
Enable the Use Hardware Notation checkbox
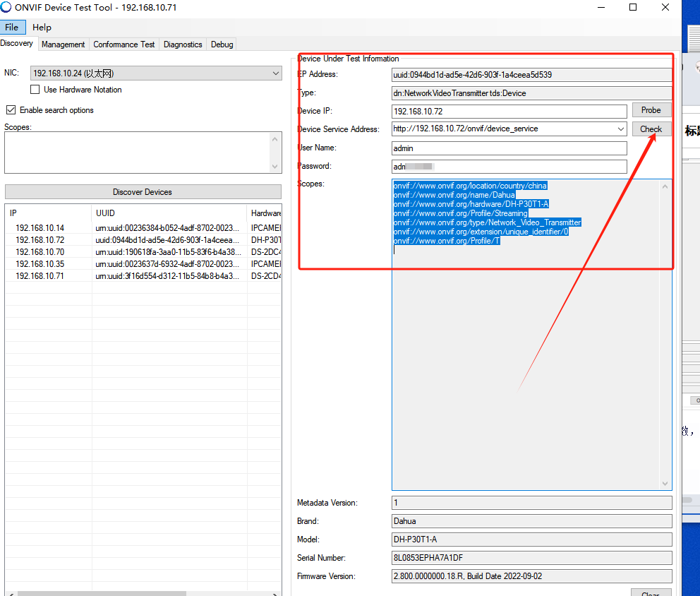[35, 90]
